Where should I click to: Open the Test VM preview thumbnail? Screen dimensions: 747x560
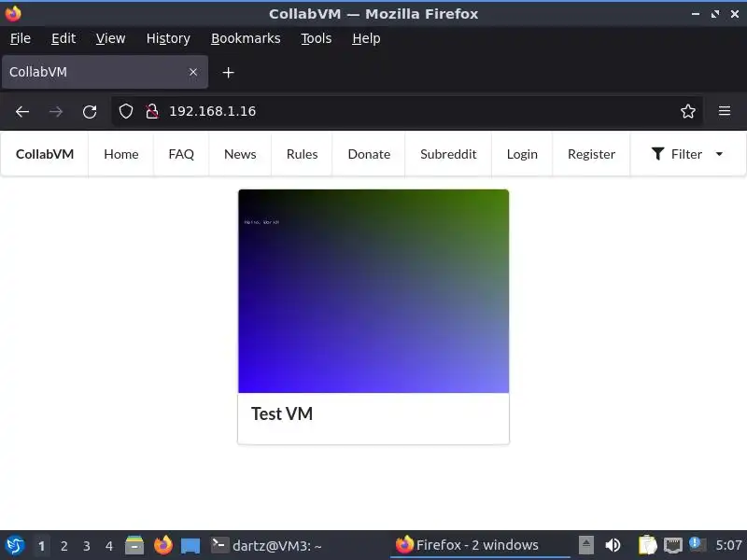coord(373,291)
